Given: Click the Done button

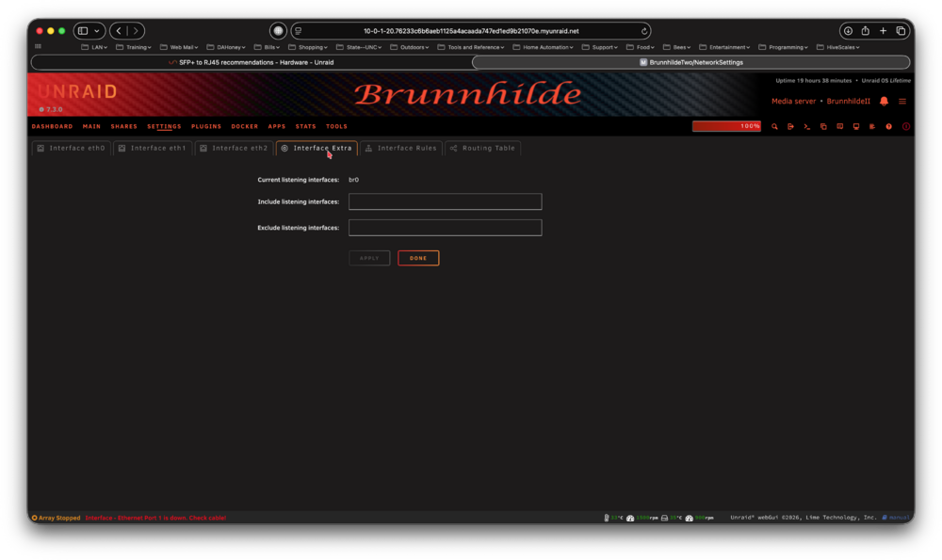Looking at the screenshot, I should click(418, 258).
